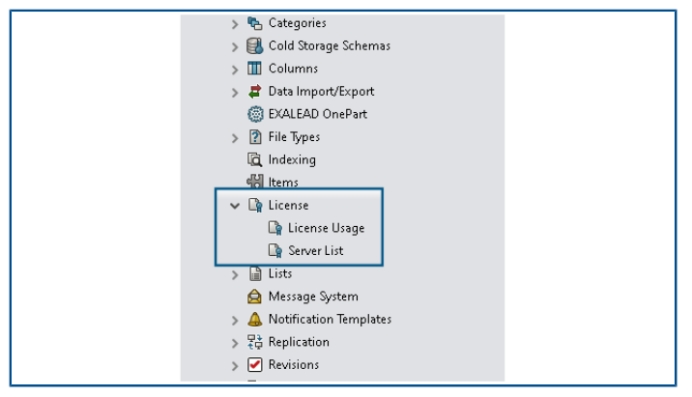Screen dimensions: 692x397
Task: Select Cold Storage Schemas in the tree
Action: (x=329, y=46)
